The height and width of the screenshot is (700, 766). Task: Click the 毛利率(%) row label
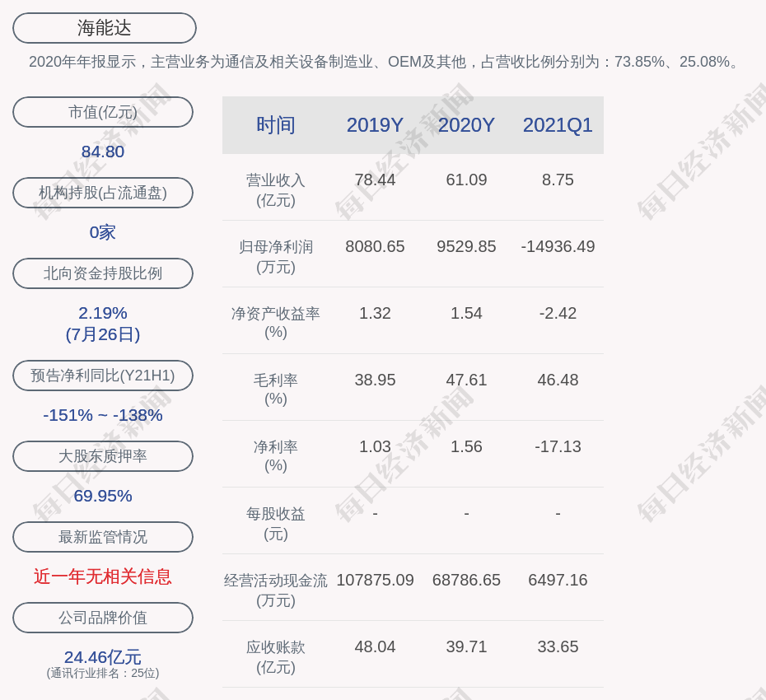tap(276, 390)
